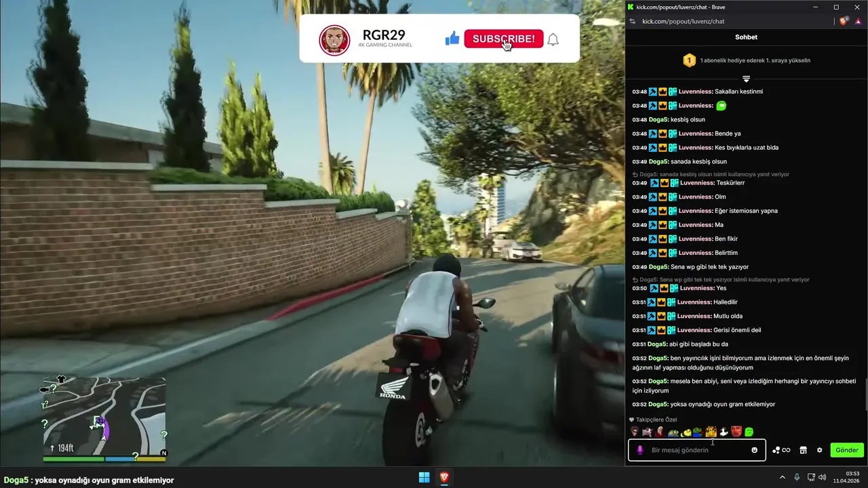
Task: Click the Kick favicon in the title bar
Action: [631, 7]
